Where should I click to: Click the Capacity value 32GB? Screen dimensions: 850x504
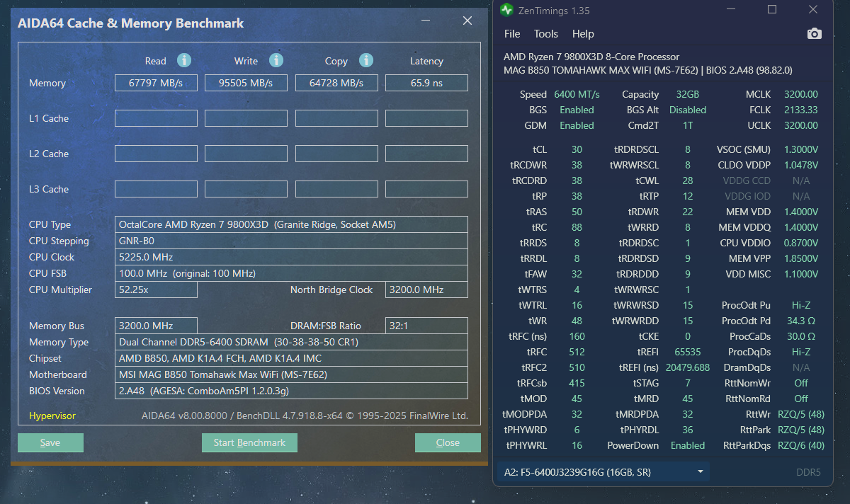[687, 94]
